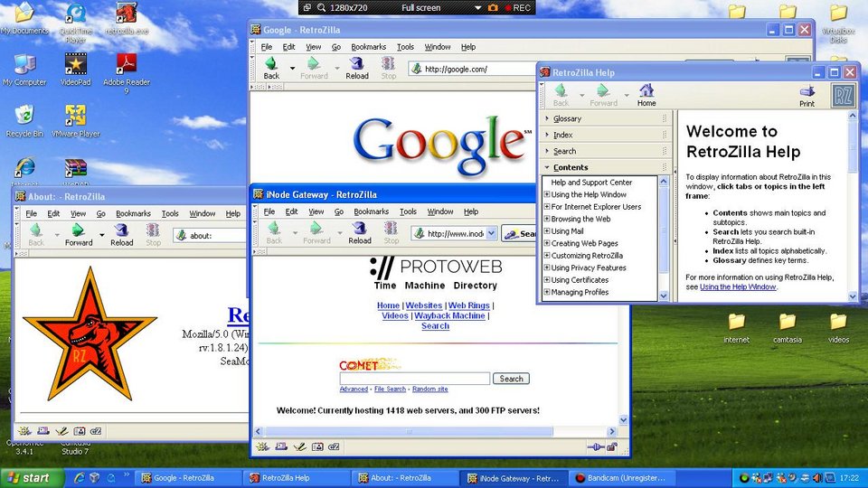
Task: Click Home icon in RetroZilla Help toolbar
Action: point(646,95)
